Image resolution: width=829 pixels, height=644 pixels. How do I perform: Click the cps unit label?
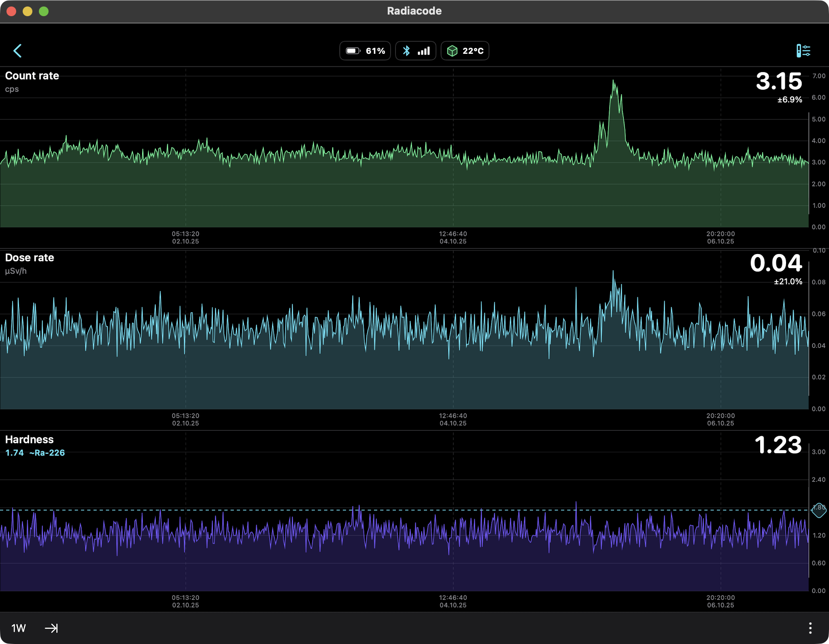(x=12, y=89)
